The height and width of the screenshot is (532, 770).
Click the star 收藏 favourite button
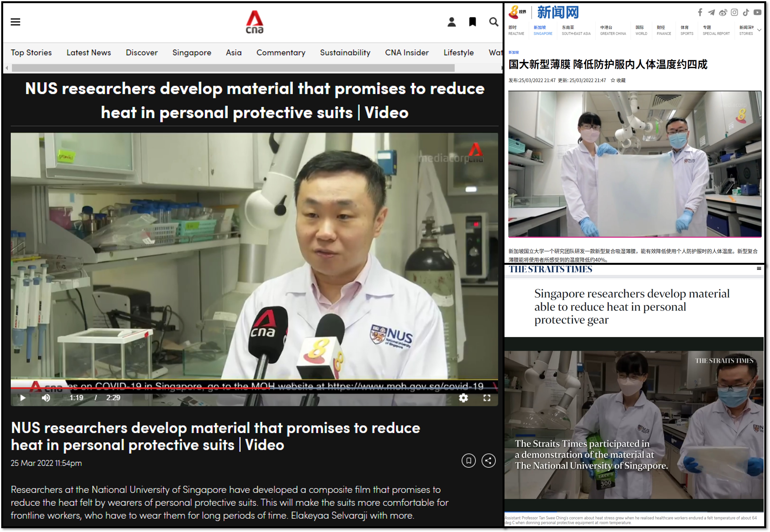click(618, 80)
